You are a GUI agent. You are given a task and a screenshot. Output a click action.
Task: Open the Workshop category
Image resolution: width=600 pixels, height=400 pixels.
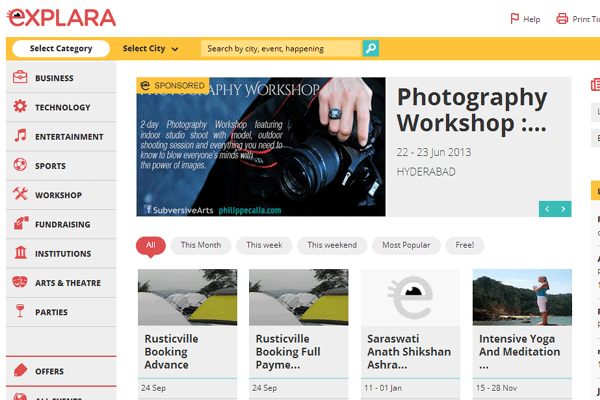click(x=61, y=195)
